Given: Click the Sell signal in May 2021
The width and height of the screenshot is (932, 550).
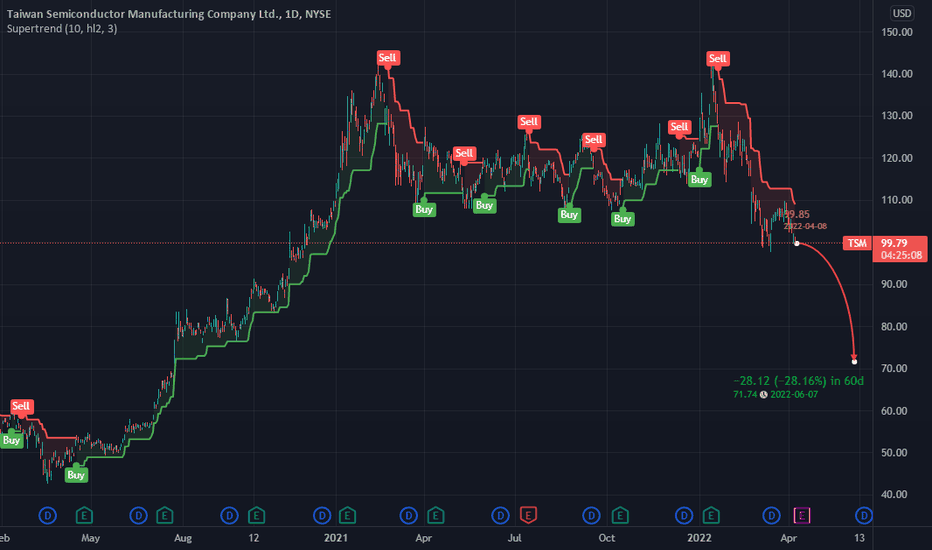Looking at the screenshot, I should pyautogui.click(x=464, y=154).
